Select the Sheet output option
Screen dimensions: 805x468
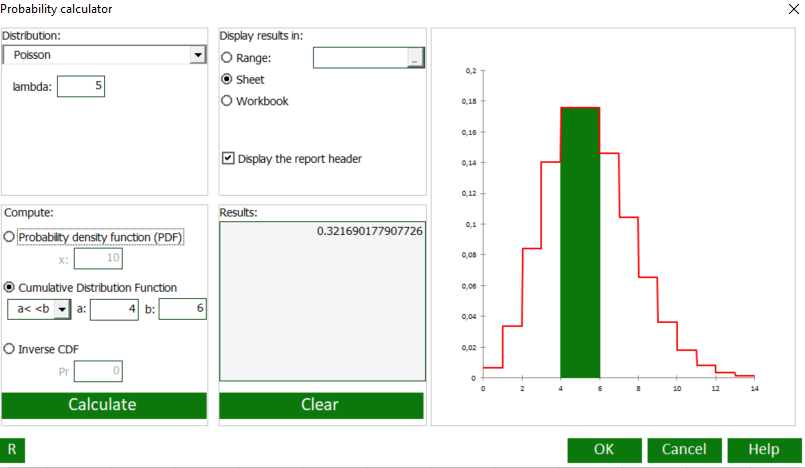coord(227,79)
